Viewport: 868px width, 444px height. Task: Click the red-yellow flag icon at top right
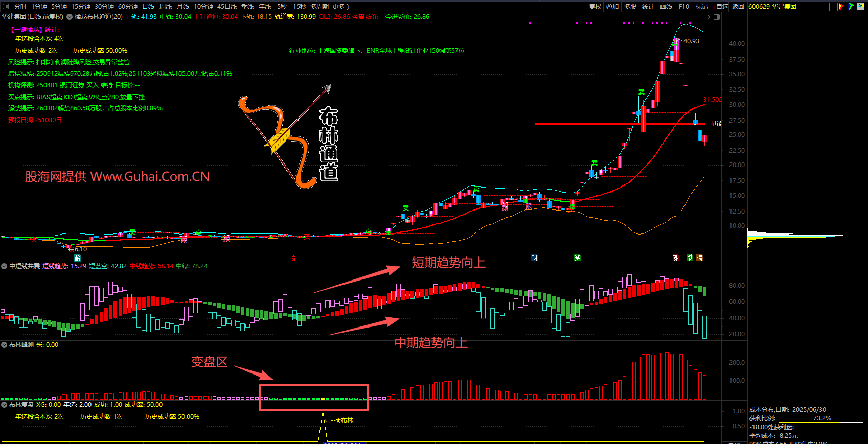[x=842, y=7]
